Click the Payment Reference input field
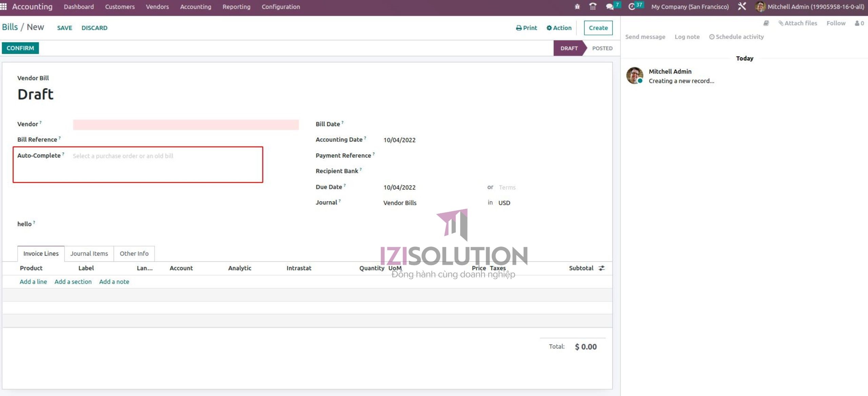Image resolution: width=868 pixels, height=396 pixels. [x=424, y=155]
